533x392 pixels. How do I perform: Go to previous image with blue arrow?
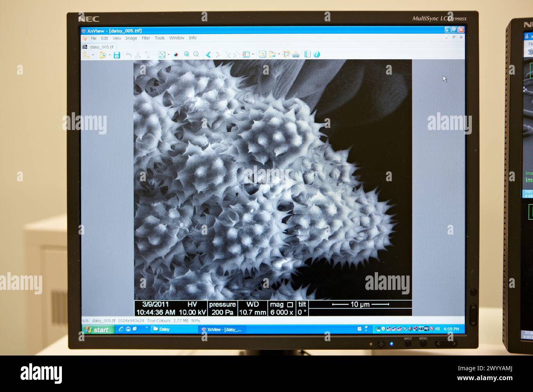[x=208, y=54]
